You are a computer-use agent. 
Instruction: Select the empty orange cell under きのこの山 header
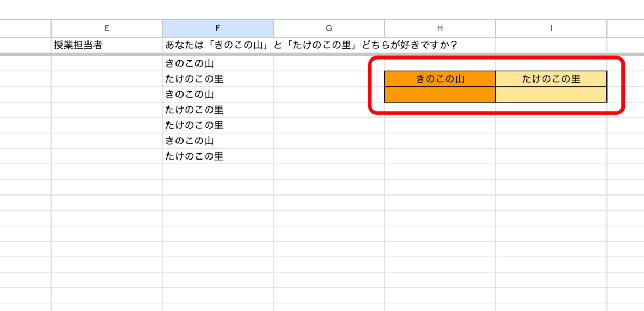point(440,95)
